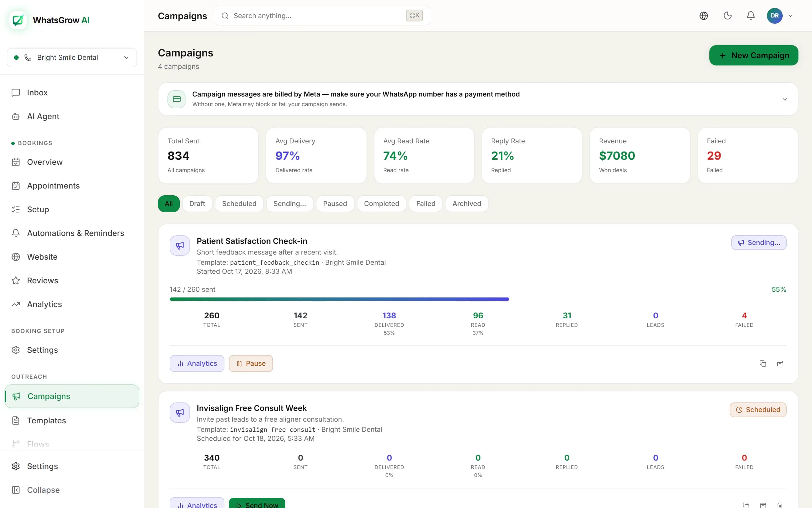Open Website in sidebar
812x508 pixels.
point(72,257)
